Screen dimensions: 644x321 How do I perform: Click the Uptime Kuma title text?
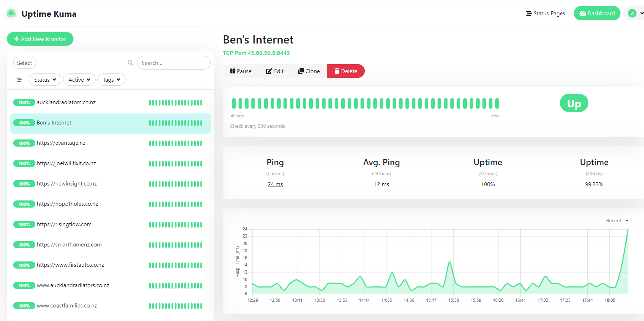pos(49,14)
